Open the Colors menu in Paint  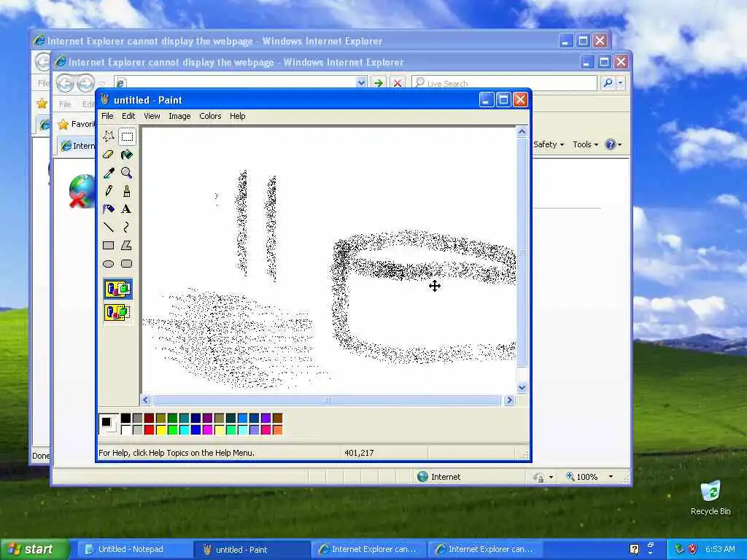(210, 116)
